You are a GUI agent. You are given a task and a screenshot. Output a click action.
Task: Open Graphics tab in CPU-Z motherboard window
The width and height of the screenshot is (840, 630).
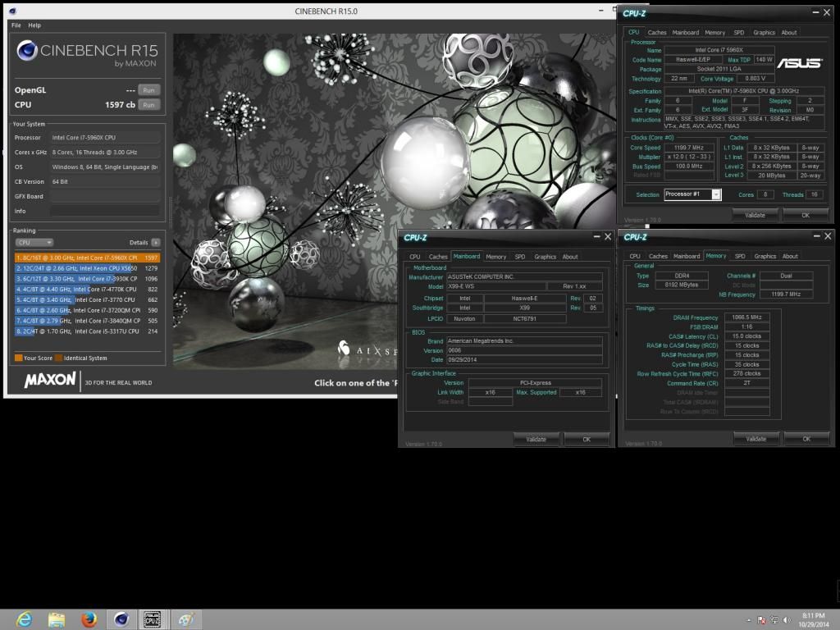(546, 257)
